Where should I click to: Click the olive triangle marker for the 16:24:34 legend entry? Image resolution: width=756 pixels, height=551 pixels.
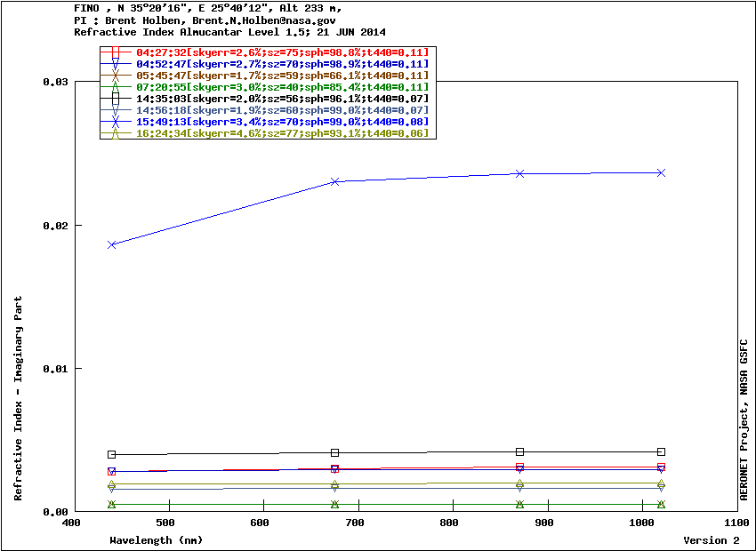[x=116, y=133]
